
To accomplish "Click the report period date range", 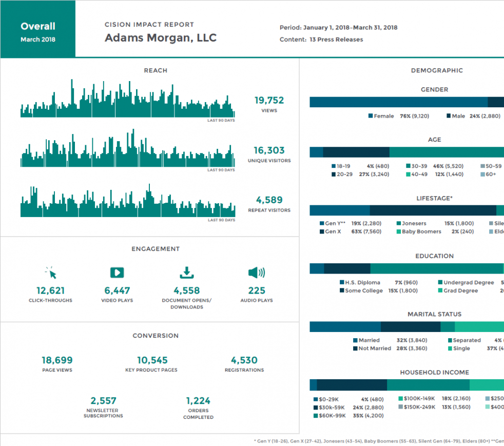I will pos(351,27).
